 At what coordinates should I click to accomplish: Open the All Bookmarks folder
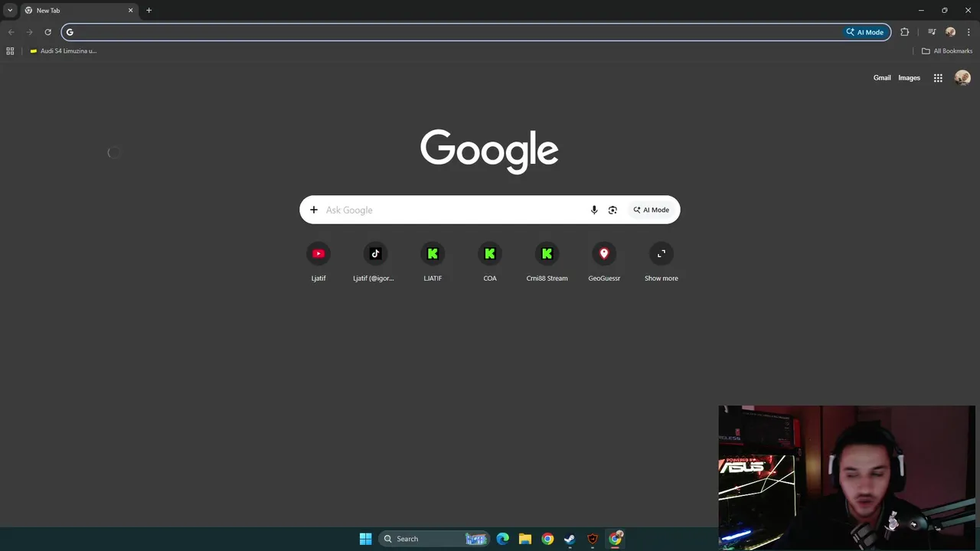click(947, 51)
